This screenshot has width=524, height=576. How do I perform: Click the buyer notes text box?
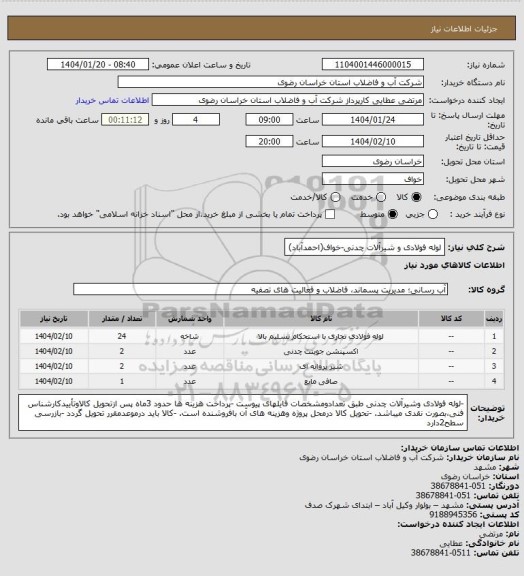click(x=243, y=413)
